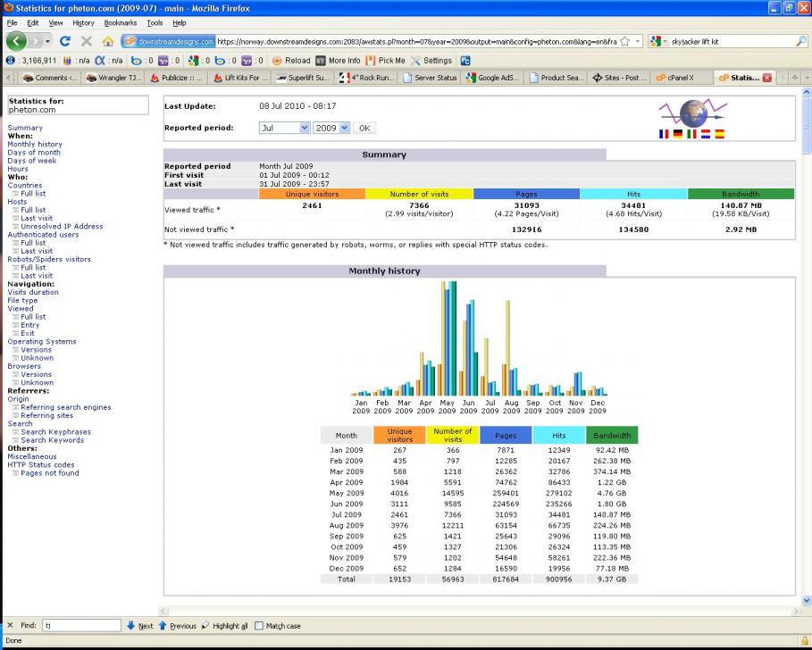Open the Bookmarks menu

tap(121, 21)
